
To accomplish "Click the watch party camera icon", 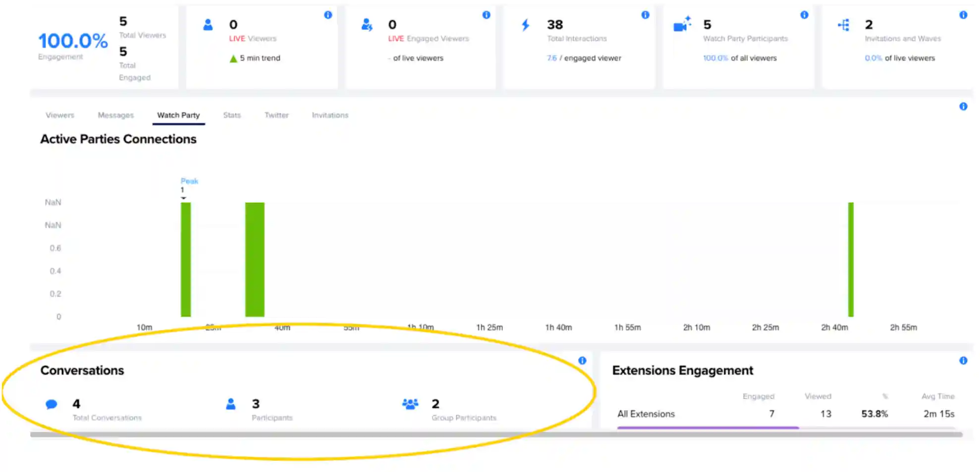I will (x=682, y=24).
